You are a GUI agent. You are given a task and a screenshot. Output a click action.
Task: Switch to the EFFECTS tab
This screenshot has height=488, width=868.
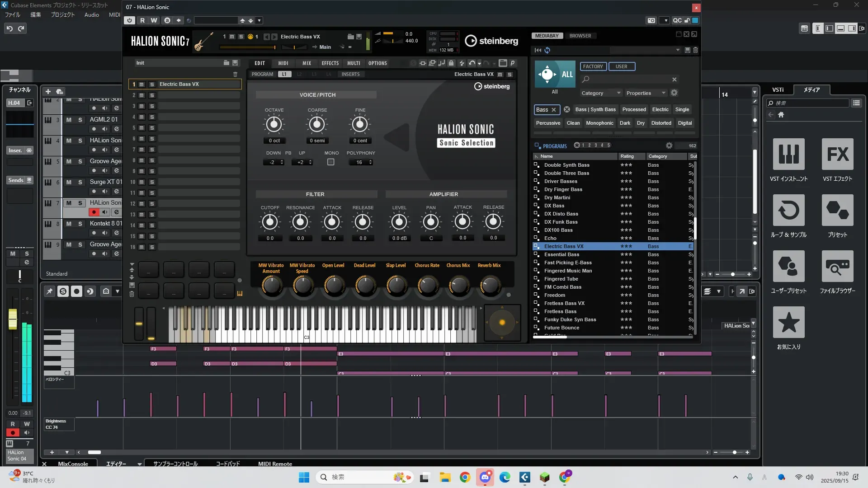point(330,63)
